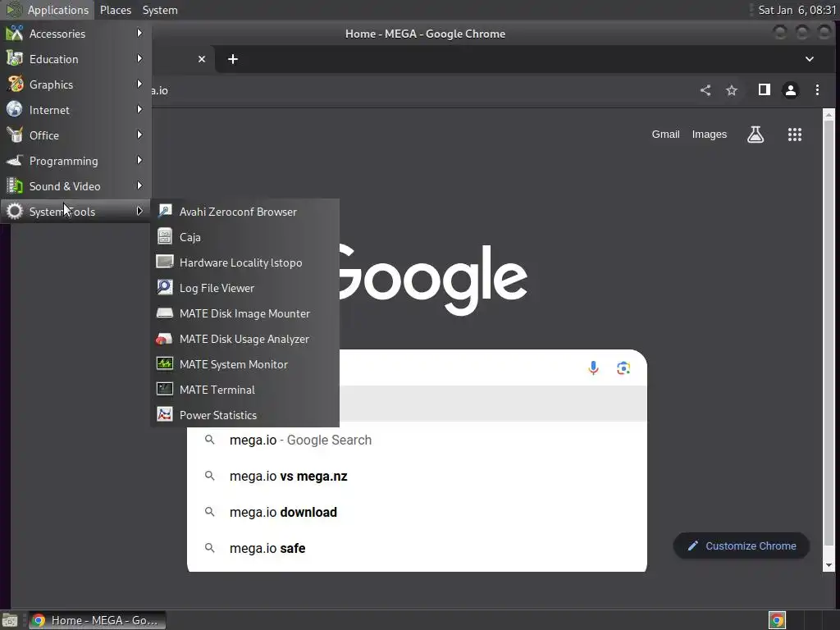
Task: Launch Avahi Zeroconf Browser
Action: [244, 212]
